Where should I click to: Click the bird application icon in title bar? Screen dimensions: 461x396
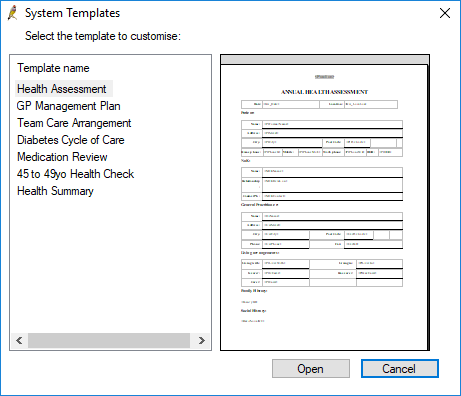pyautogui.click(x=13, y=13)
